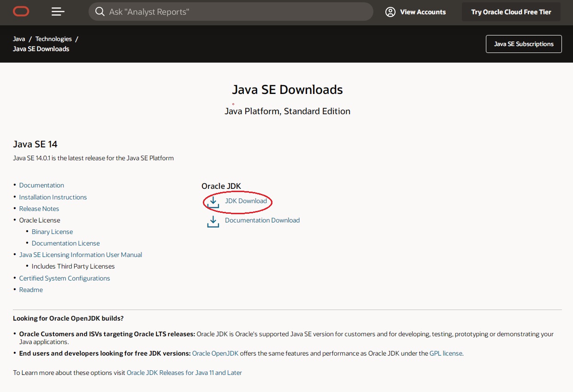573x392 pixels.
Task: Click the Java SE Subscriptions button
Action: coord(524,44)
